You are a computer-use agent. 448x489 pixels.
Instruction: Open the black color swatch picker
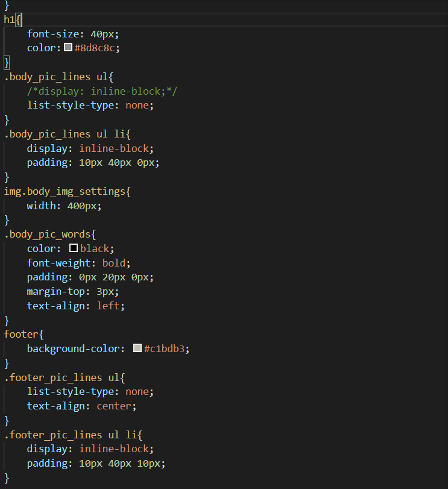pos(74,248)
